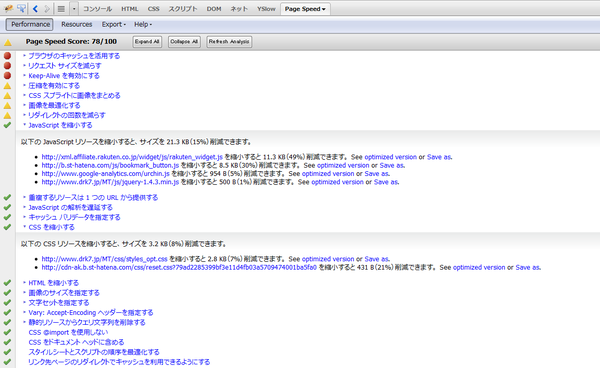Screen dimensions: 600x368
Task: Click the green check icon for 重複するリソース row
Action: (x=7, y=197)
